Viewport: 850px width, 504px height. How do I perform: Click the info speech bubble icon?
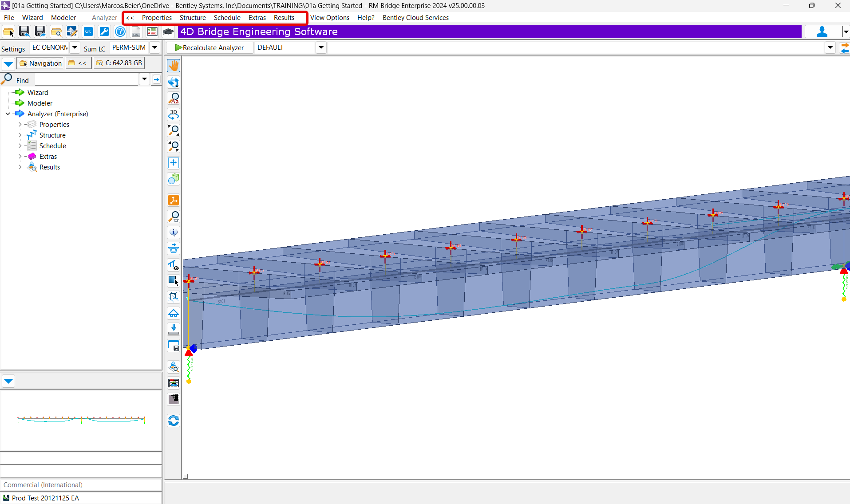(174, 232)
